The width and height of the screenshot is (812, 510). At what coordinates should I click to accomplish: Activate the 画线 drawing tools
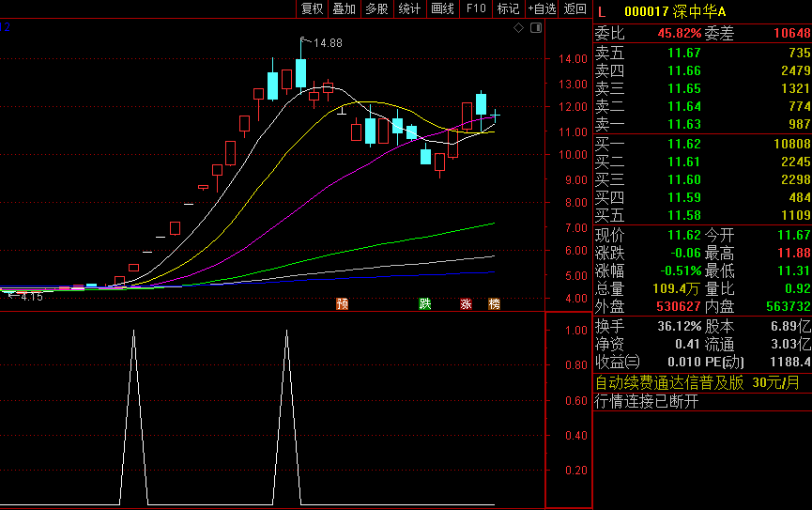tap(442, 8)
